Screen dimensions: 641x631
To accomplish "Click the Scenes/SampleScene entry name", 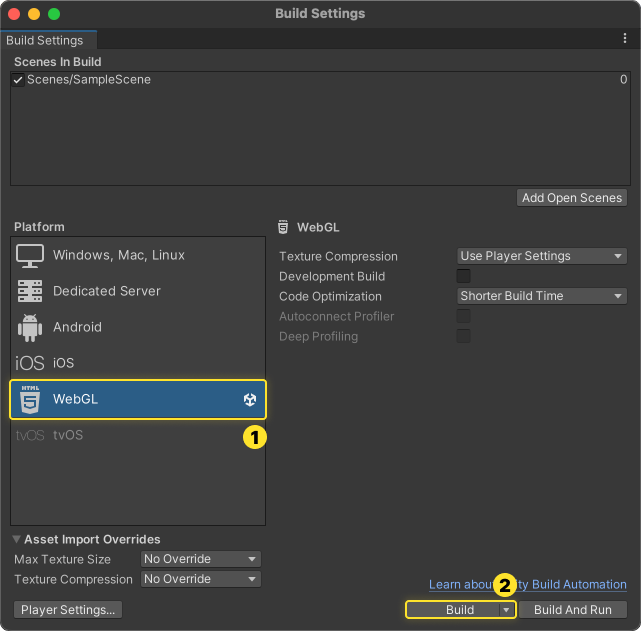I will 89,80.
